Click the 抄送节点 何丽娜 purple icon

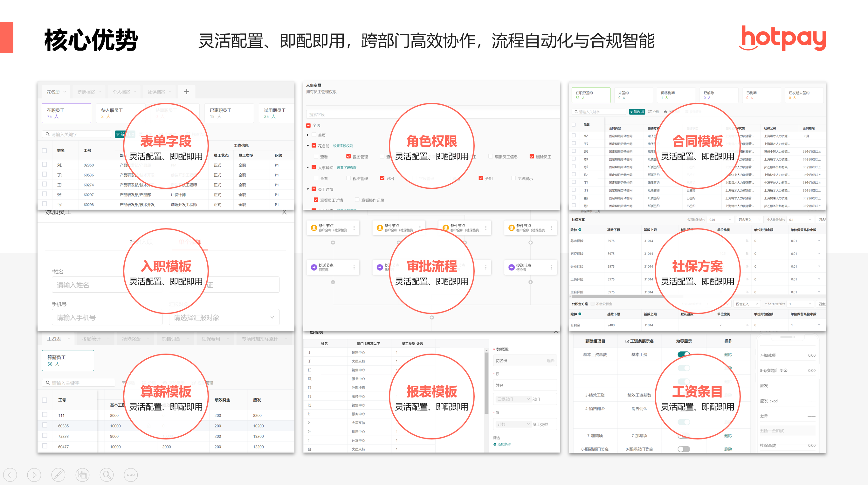(x=313, y=267)
